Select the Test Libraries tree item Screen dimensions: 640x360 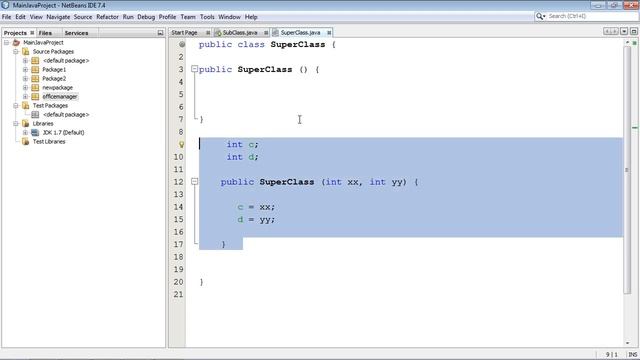pyautogui.click(x=49, y=141)
